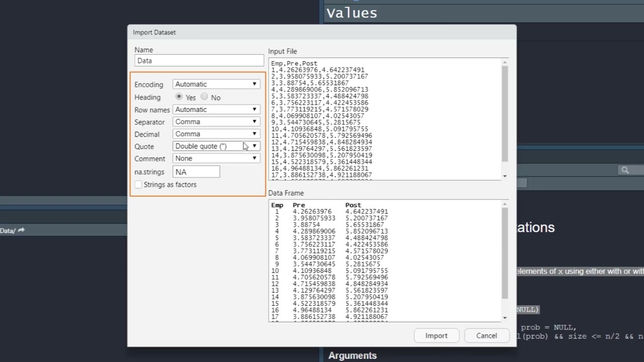Click the Input File line starting '11,4.705620578'
The width and height of the screenshot is (644, 362).
pos(321,135)
